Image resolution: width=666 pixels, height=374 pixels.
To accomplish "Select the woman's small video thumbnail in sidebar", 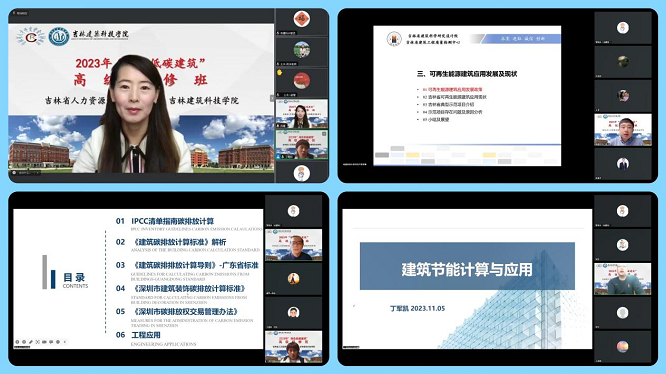I will (302, 114).
